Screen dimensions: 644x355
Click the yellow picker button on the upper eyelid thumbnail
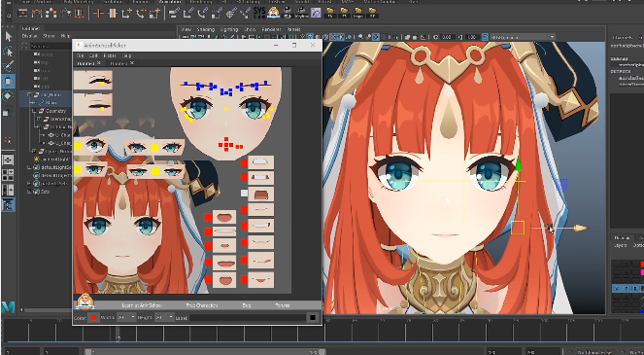point(102,83)
